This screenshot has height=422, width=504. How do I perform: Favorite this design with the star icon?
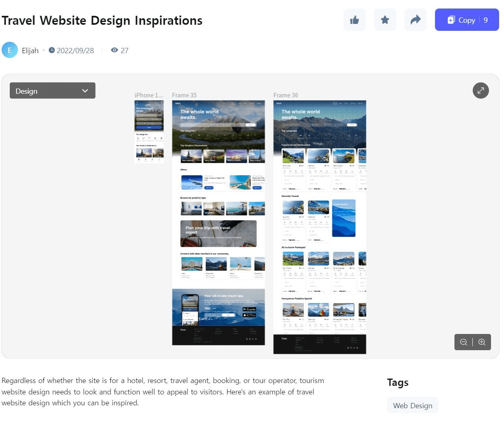[x=385, y=20]
